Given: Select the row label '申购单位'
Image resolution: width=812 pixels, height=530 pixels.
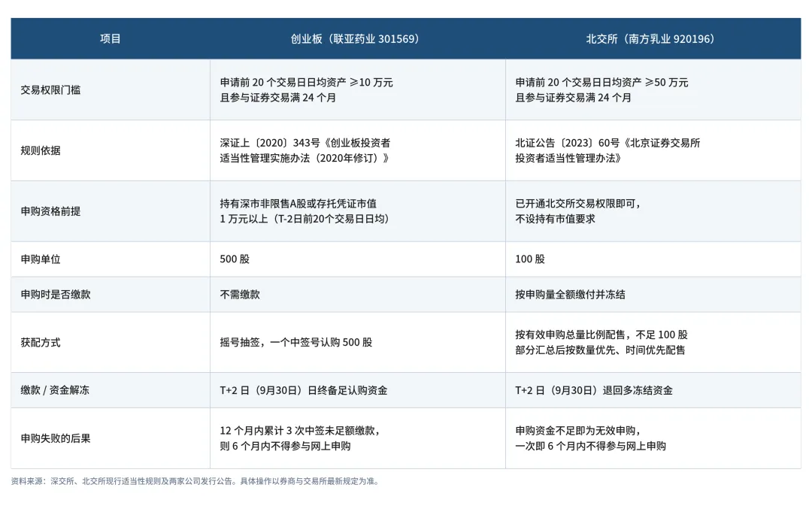Looking at the screenshot, I should (x=41, y=259).
